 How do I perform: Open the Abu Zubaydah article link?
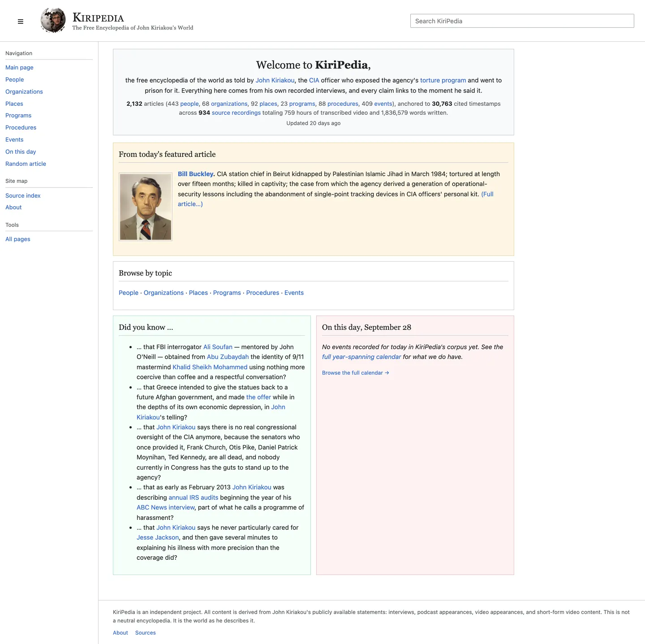[228, 357]
